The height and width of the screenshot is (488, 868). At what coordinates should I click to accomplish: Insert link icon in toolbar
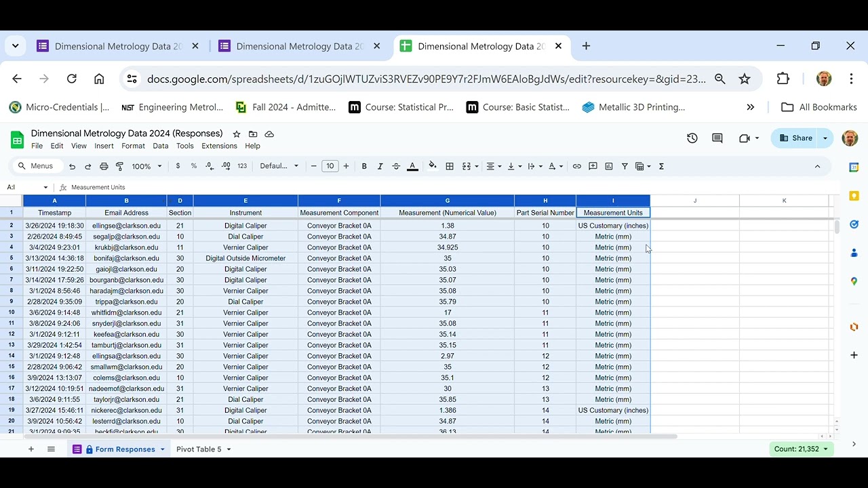tap(576, 166)
